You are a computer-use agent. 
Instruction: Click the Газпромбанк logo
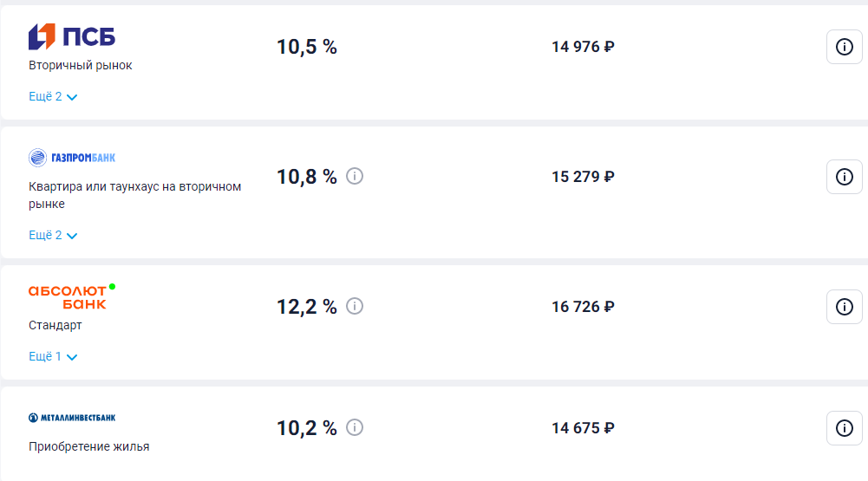pyautogui.click(x=72, y=158)
